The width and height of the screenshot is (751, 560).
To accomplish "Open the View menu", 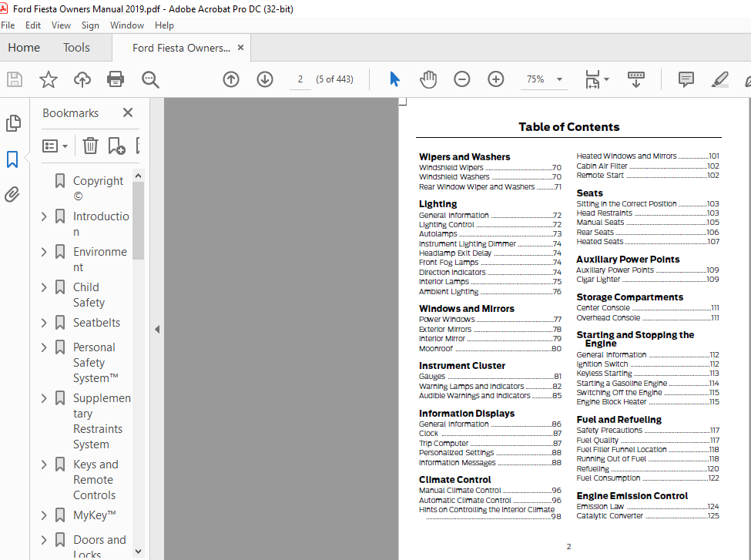I will (62, 25).
